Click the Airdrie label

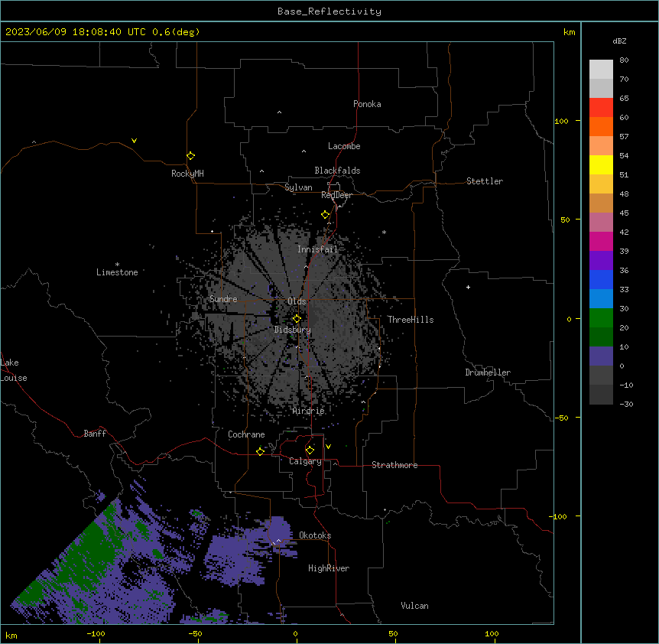309,411
